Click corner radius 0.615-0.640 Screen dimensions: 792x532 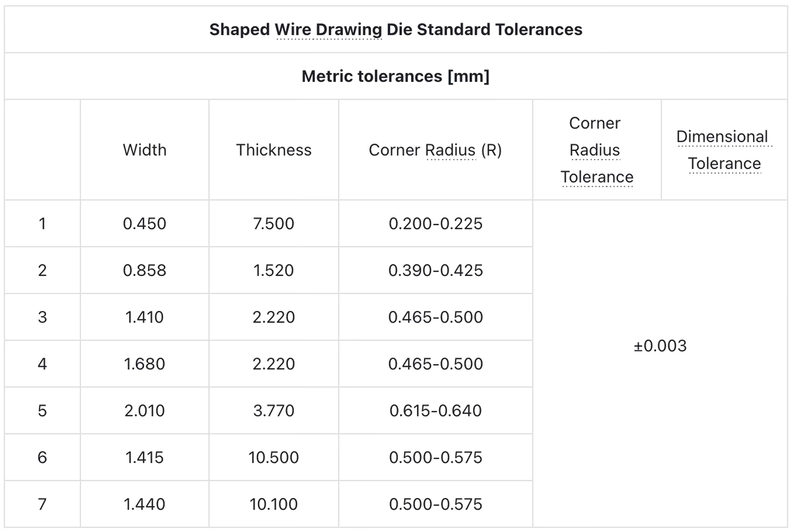(435, 410)
